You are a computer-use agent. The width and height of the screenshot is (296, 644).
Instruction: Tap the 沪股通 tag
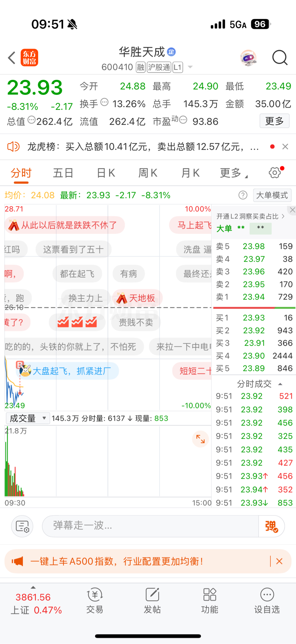pyautogui.click(x=159, y=67)
